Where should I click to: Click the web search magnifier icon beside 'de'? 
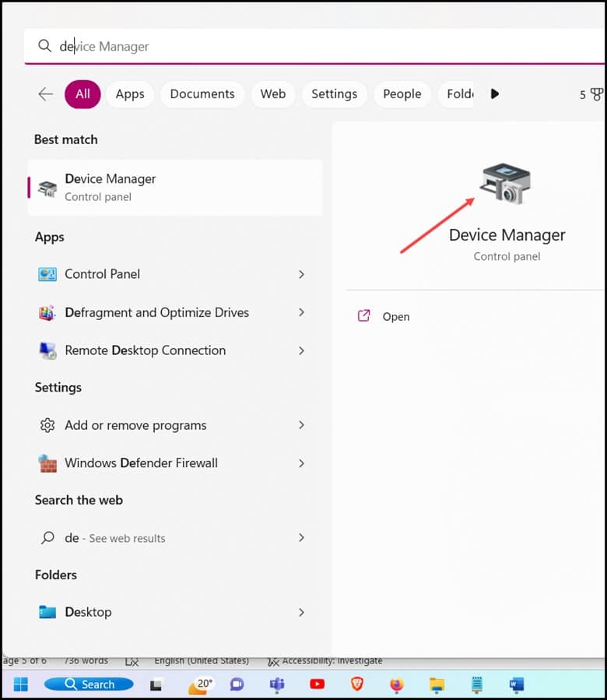(x=47, y=537)
